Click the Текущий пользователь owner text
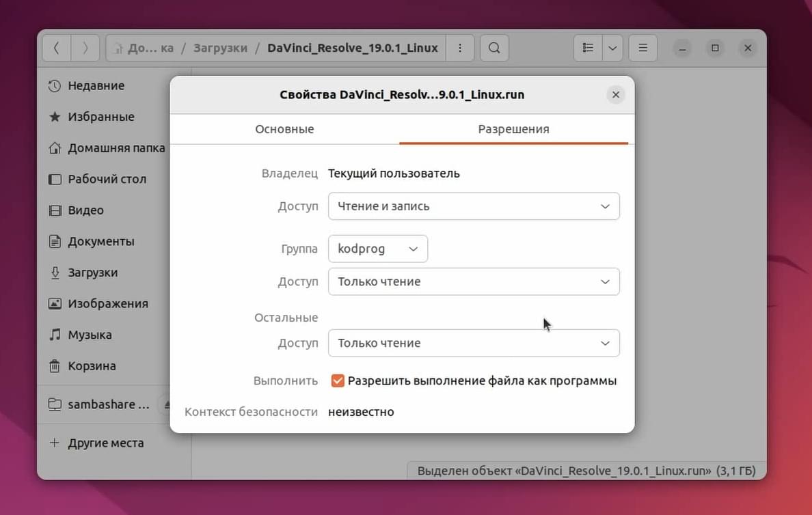 [x=394, y=173]
